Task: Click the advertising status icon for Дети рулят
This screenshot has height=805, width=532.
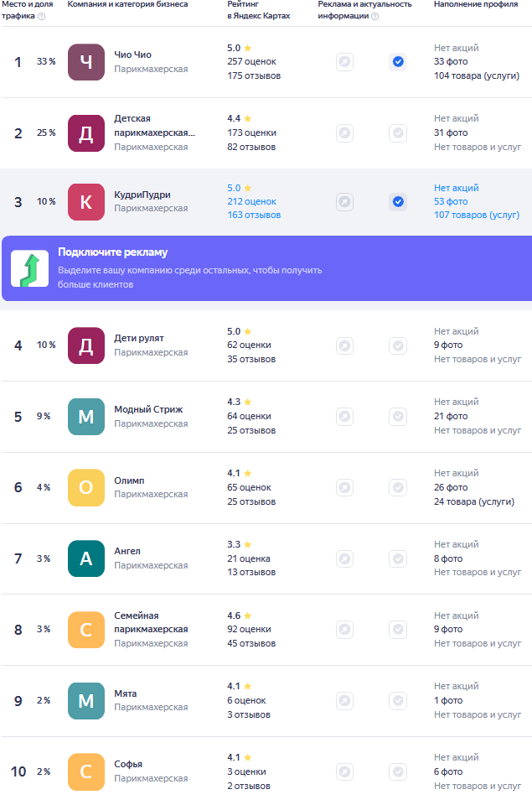Action: pos(344,345)
